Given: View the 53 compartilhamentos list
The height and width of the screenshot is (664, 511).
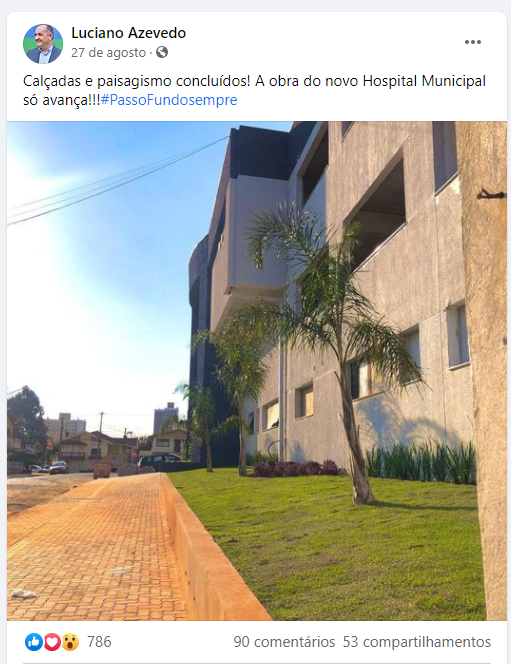Looking at the screenshot, I should [x=417, y=642].
